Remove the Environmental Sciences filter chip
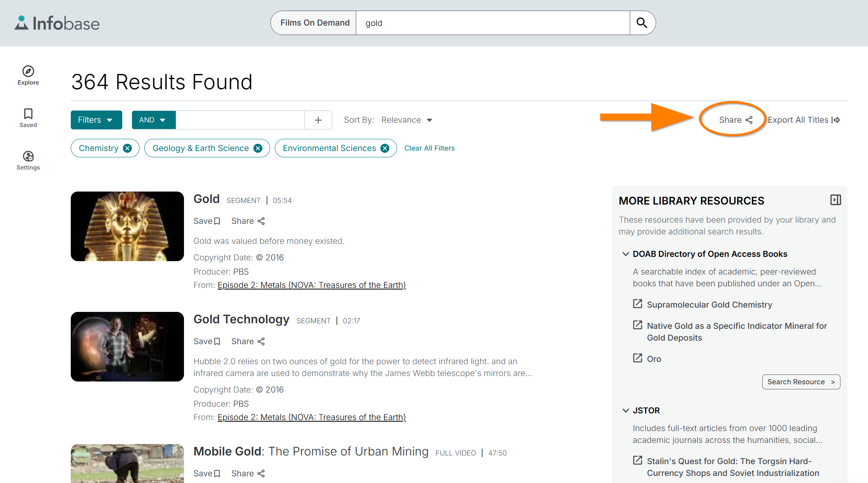This screenshot has height=483, width=868. [385, 148]
